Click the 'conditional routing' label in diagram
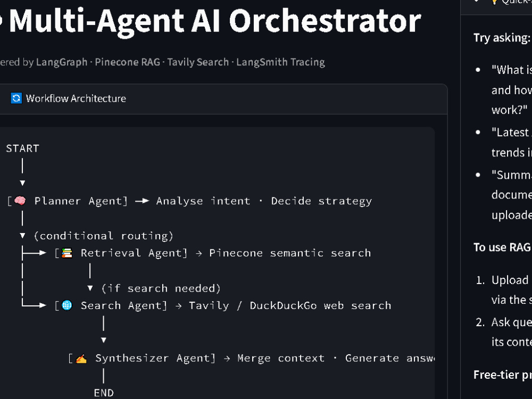The width and height of the screenshot is (532, 399). tap(104, 236)
